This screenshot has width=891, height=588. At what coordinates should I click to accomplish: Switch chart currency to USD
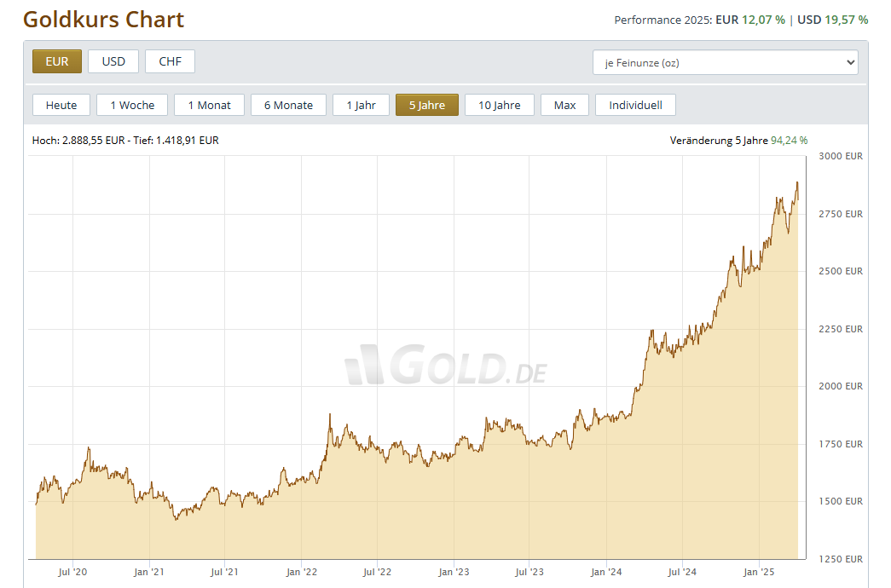point(113,61)
